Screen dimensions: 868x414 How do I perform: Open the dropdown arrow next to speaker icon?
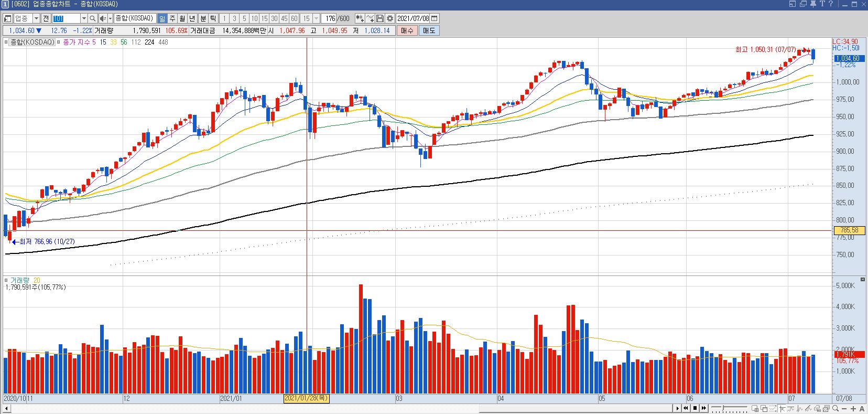pyautogui.click(x=110, y=18)
